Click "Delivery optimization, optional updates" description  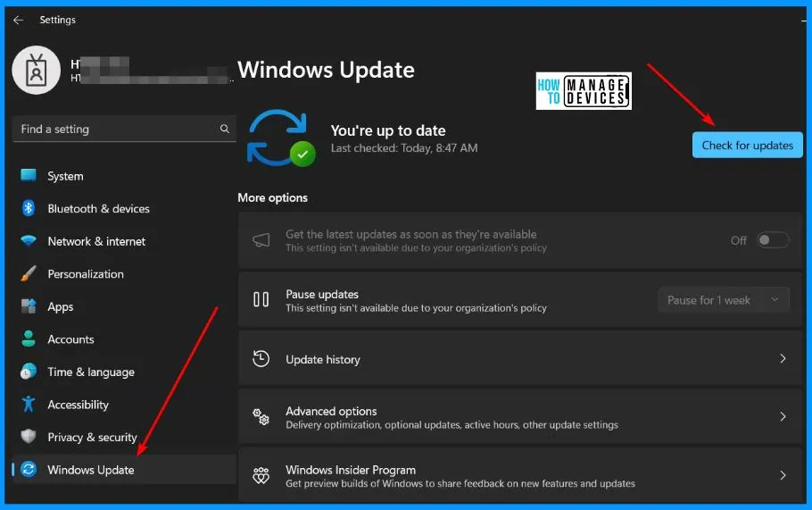tap(452, 425)
